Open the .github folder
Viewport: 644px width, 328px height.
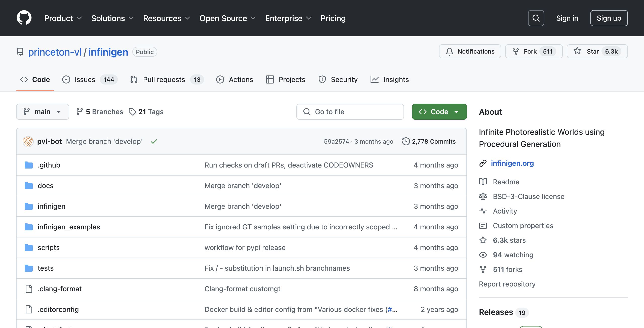[49, 165]
